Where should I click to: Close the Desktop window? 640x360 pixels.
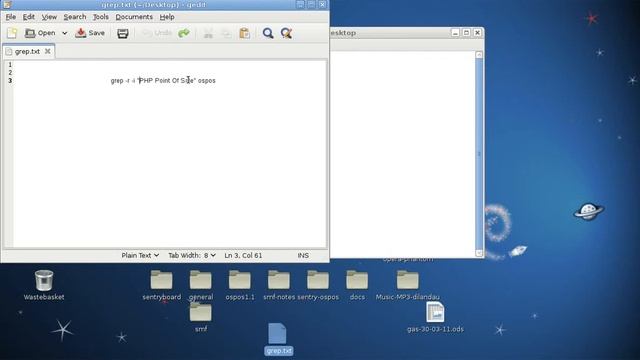[477, 33]
